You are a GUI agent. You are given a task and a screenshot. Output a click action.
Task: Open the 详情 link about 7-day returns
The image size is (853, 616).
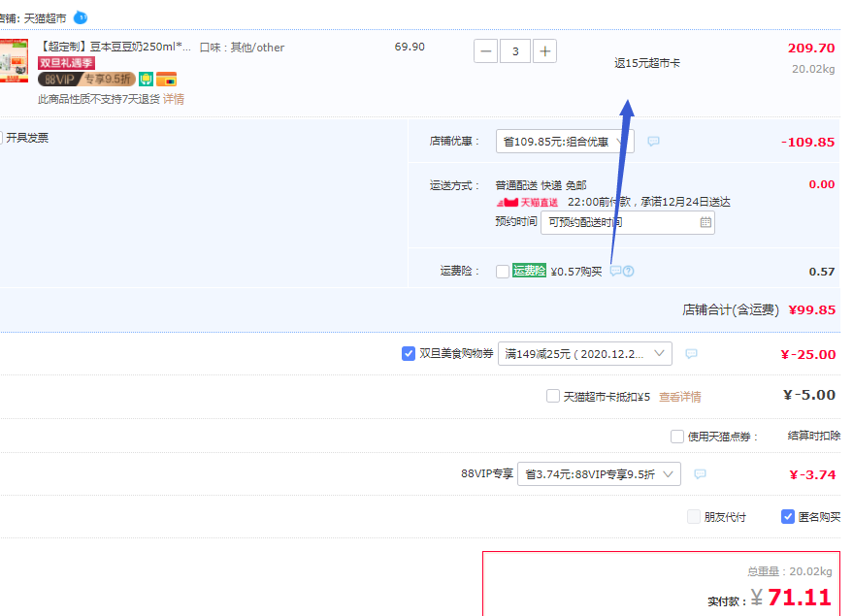click(x=174, y=99)
